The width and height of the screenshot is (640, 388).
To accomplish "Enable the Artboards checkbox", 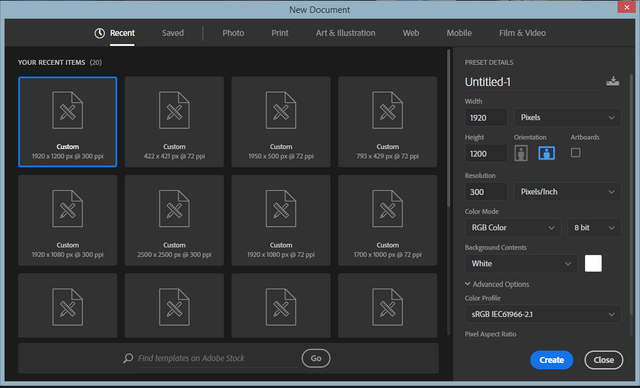I will pos(576,153).
